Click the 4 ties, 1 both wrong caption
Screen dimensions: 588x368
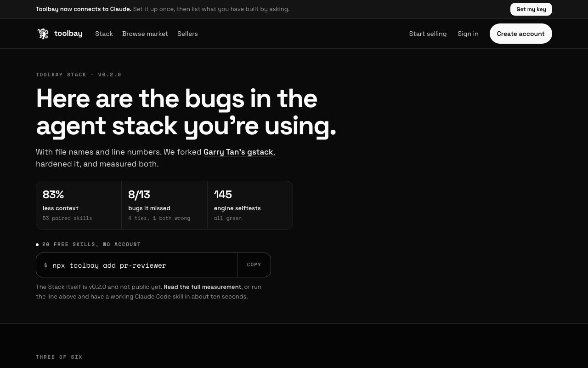point(159,218)
